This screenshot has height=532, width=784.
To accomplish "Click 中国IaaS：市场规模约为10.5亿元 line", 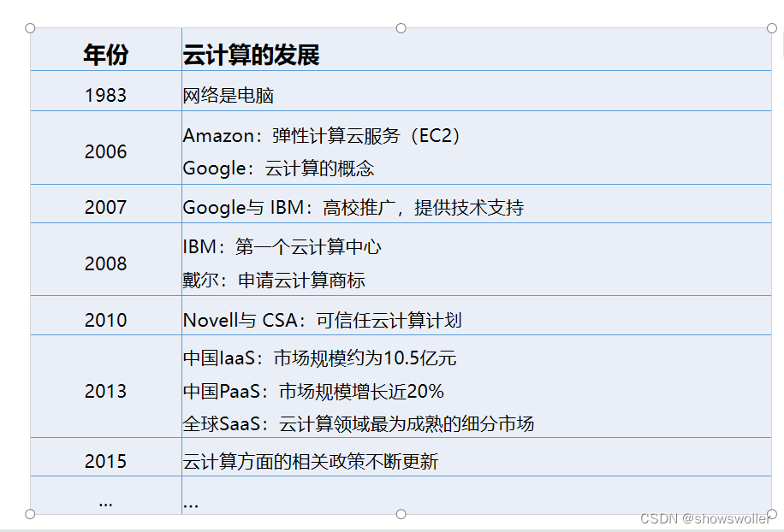I will (319, 358).
